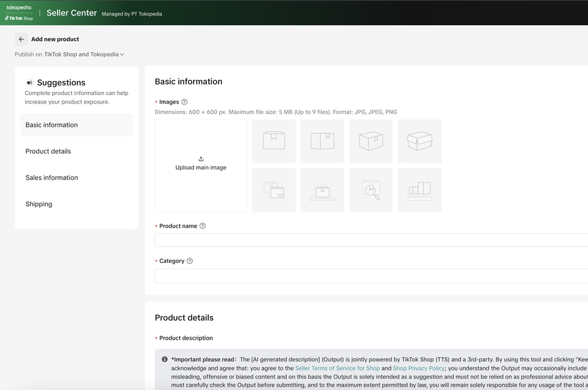Open the Shop Privacy Policy link

point(418,368)
